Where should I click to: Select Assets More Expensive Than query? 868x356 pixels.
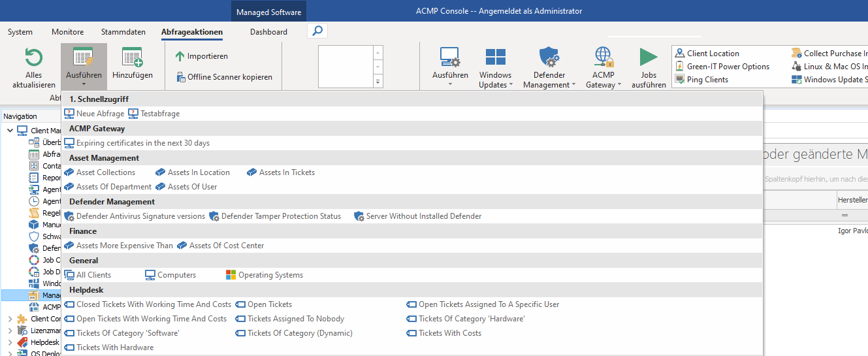click(119, 246)
